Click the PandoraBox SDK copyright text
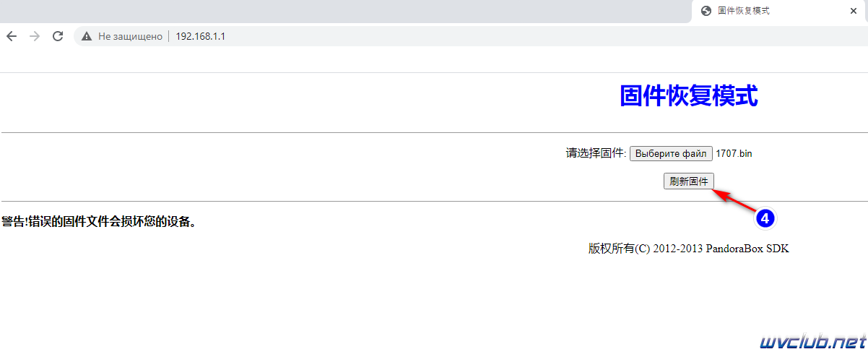The width and height of the screenshot is (868, 352). (x=689, y=249)
